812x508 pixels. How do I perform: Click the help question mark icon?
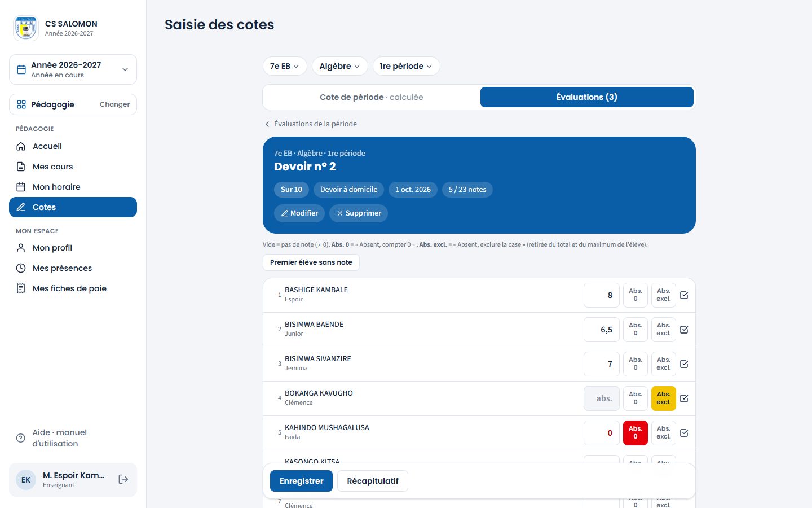pyautogui.click(x=21, y=438)
